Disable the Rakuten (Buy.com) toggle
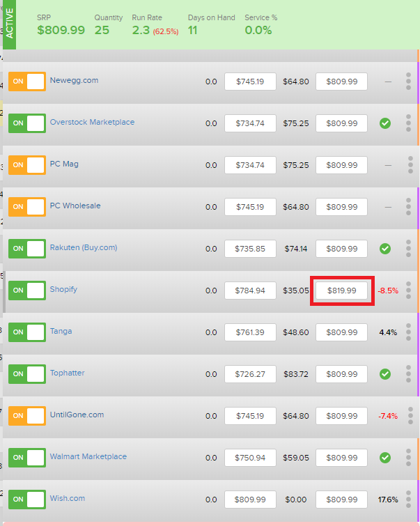This screenshot has width=420, height=526. (27, 249)
